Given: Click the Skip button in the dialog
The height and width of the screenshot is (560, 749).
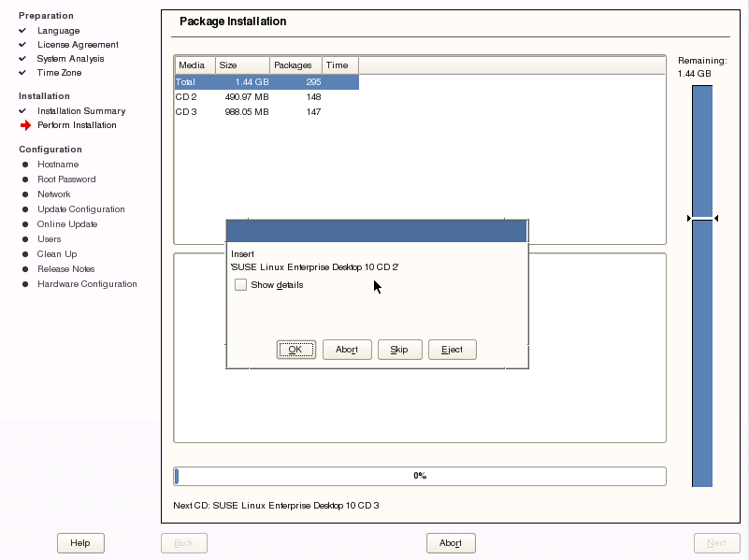Looking at the screenshot, I should [x=399, y=350].
